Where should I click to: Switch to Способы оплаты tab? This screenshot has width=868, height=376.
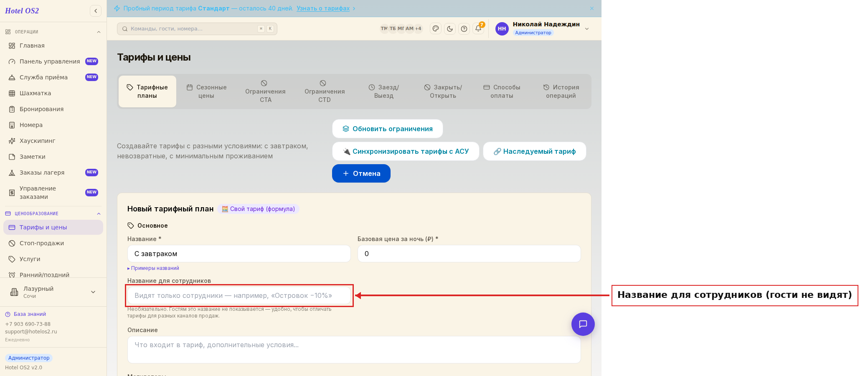coord(502,91)
